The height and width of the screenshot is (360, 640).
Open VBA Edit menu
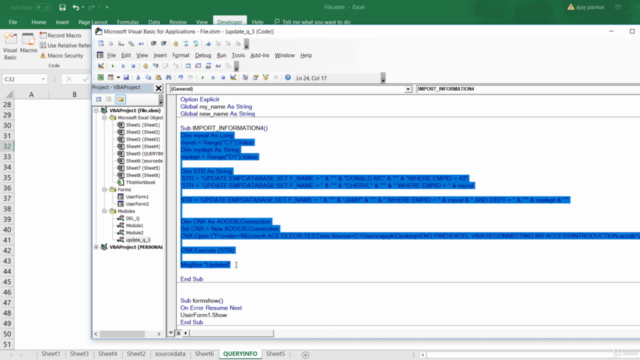click(126, 56)
